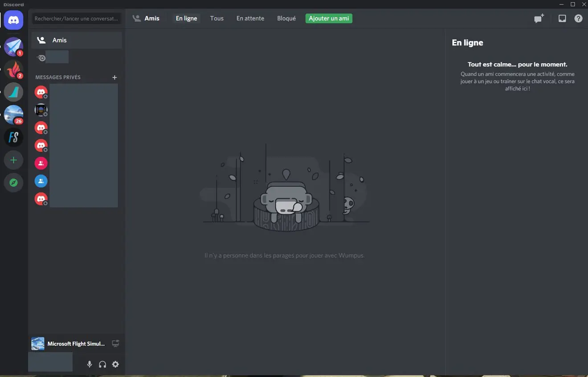Create a new group DM via top icon
The height and width of the screenshot is (377, 588).
click(x=539, y=19)
